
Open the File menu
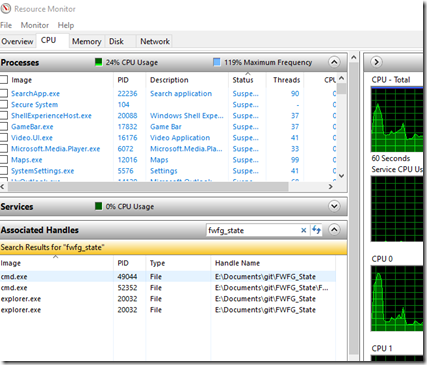(6, 25)
